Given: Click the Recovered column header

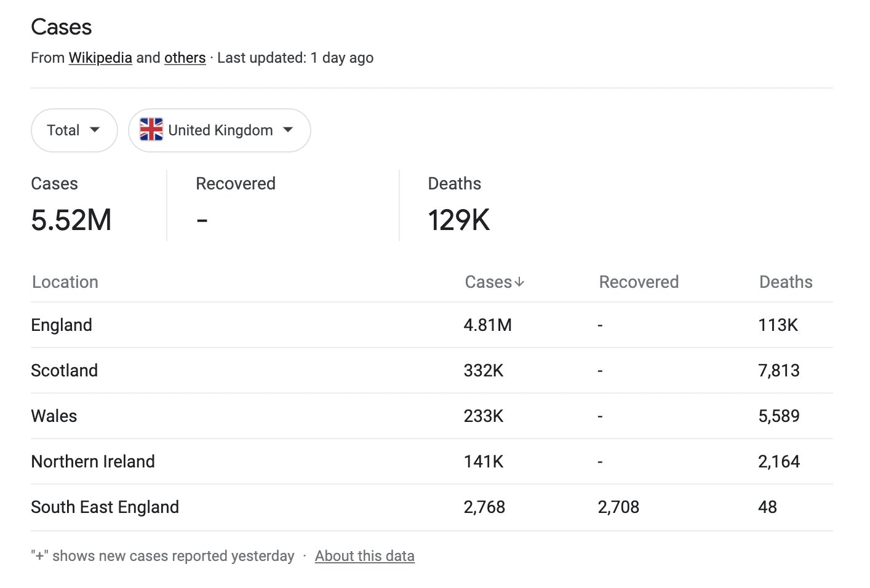Looking at the screenshot, I should pyautogui.click(x=639, y=282).
